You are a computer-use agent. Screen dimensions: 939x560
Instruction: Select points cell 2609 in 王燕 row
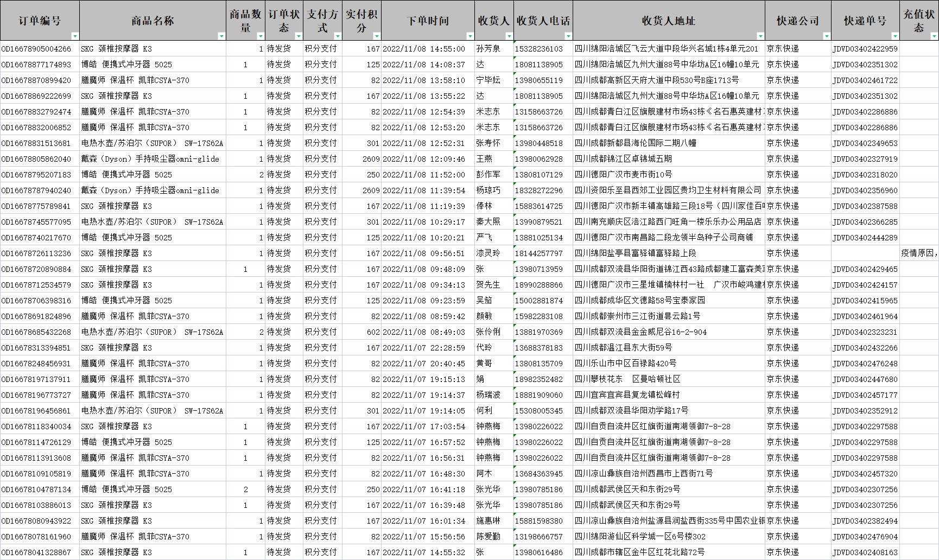(x=361, y=159)
